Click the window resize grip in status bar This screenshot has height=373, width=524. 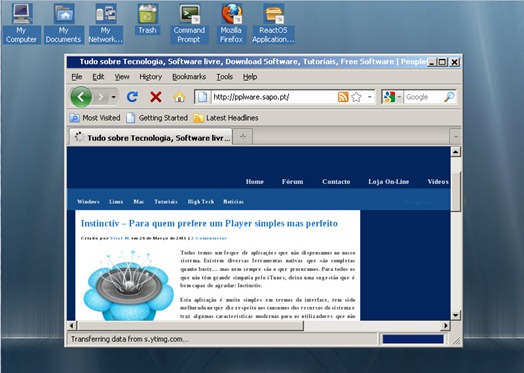[456, 341]
